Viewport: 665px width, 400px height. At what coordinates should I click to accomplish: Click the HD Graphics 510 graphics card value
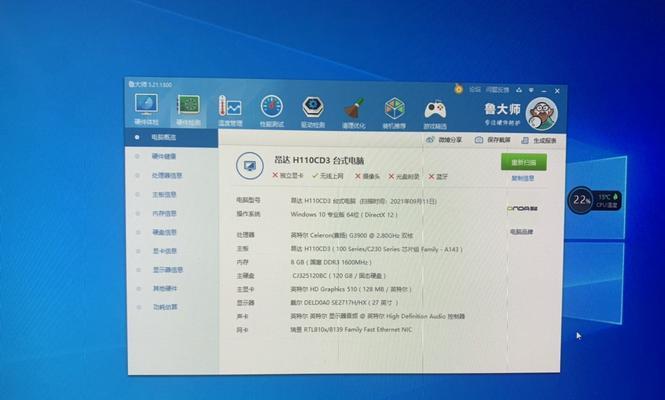(351, 290)
